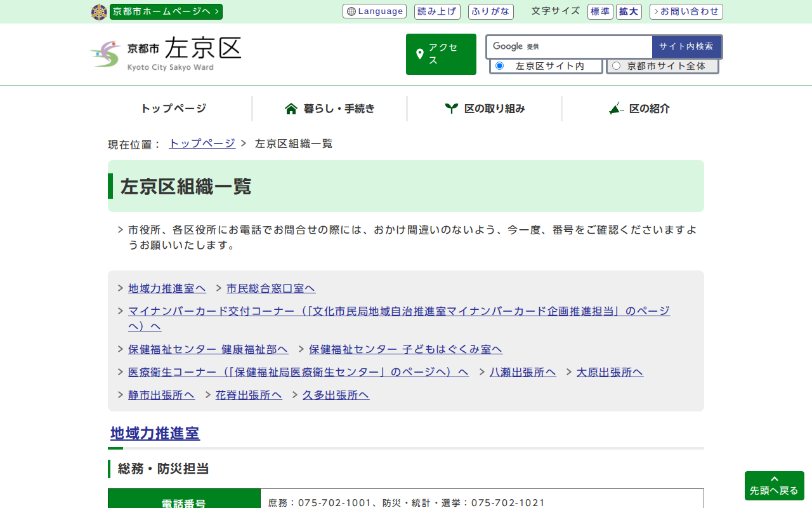Open 大原出張所へ link
812x508 pixels.
point(610,372)
